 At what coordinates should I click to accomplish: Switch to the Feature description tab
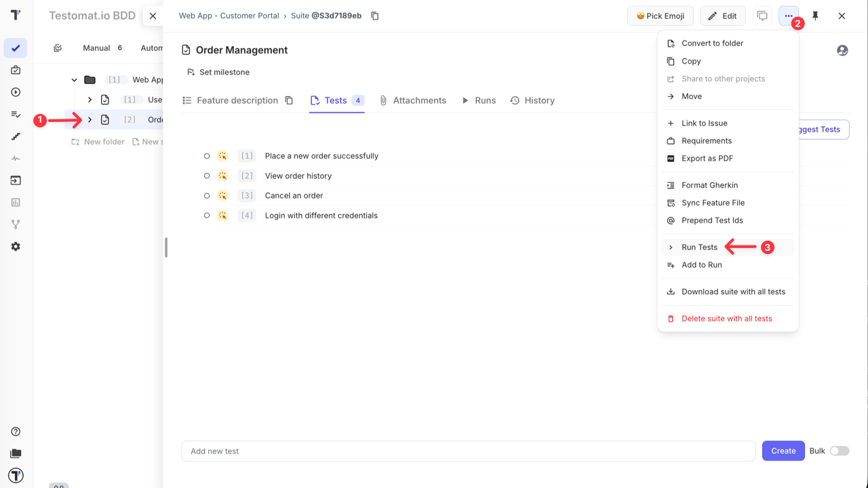230,100
